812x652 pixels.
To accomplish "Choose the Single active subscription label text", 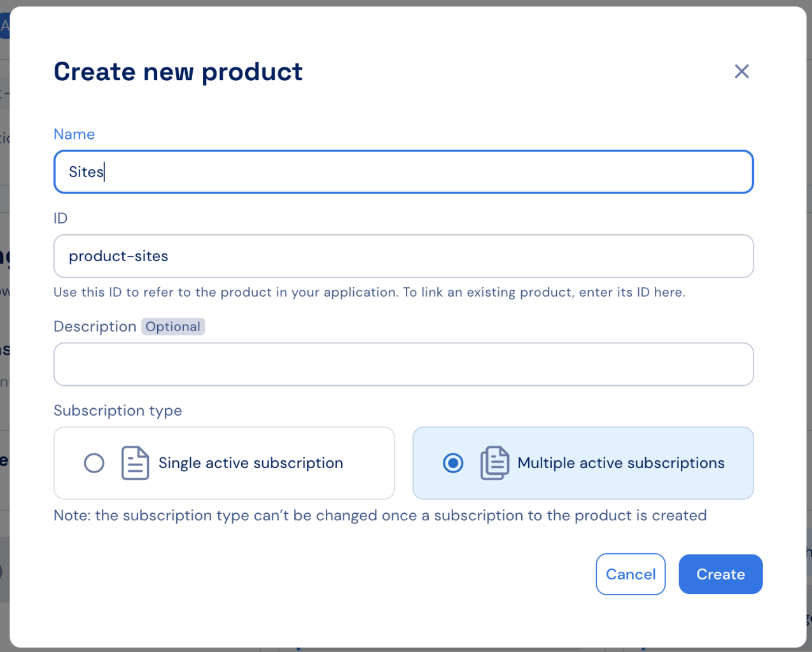I will [x=251, y=463].
